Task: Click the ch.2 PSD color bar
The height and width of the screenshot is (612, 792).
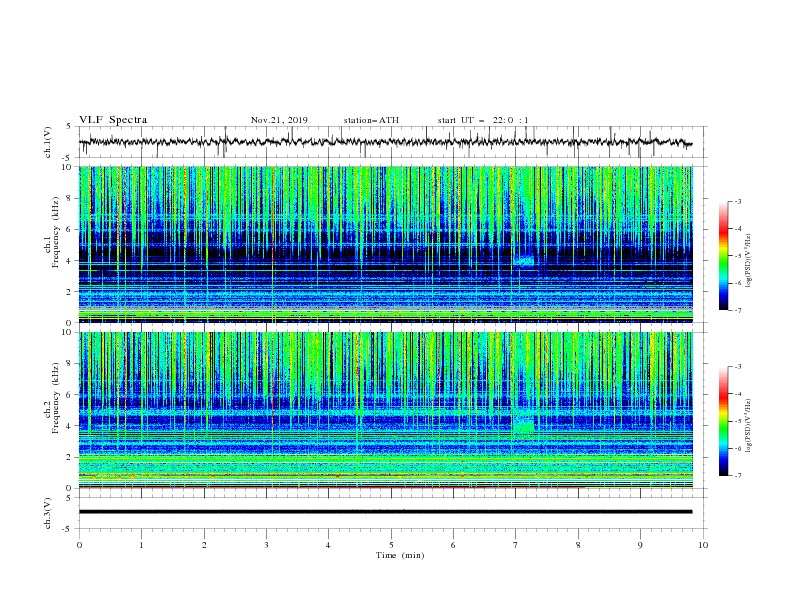Action: [723, 421]
